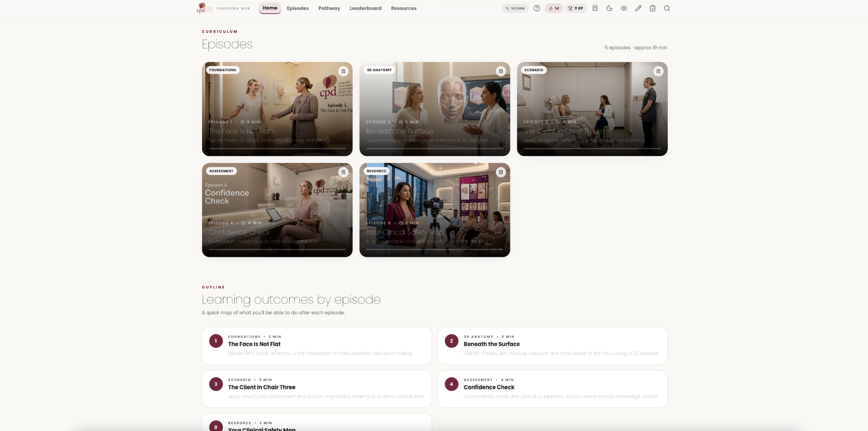This screenshot has height=431, width=868.
Task: Bookmark The Face Is Not Flat episode card
Action: pos(344,71)
